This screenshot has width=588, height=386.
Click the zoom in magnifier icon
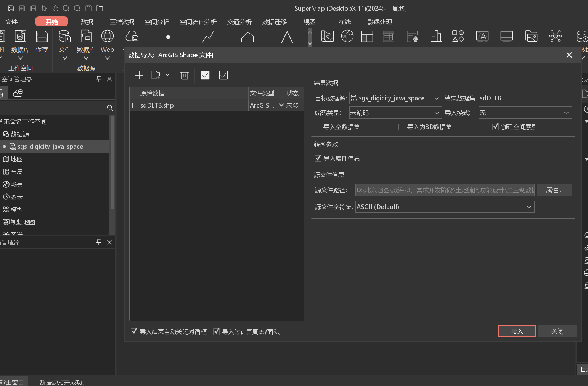click(66, 8)
